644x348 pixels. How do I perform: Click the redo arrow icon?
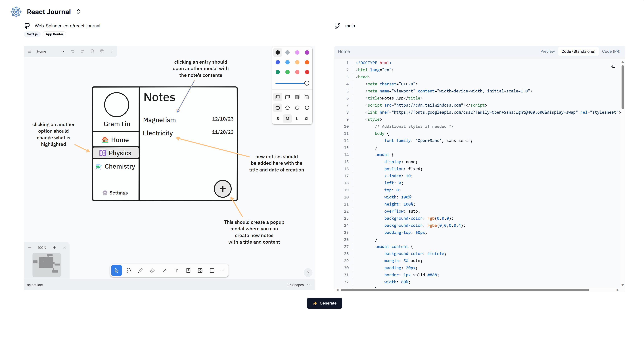coord(83,51)
